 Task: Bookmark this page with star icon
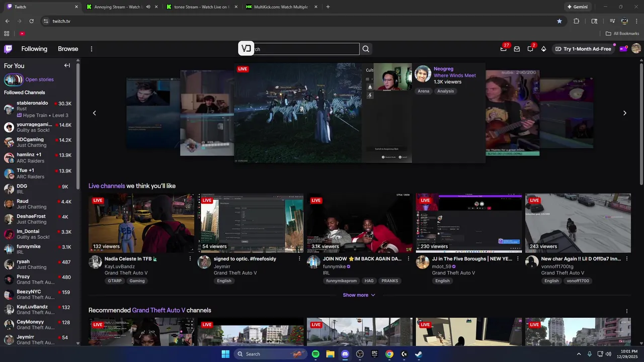click(x=559, y=21)
